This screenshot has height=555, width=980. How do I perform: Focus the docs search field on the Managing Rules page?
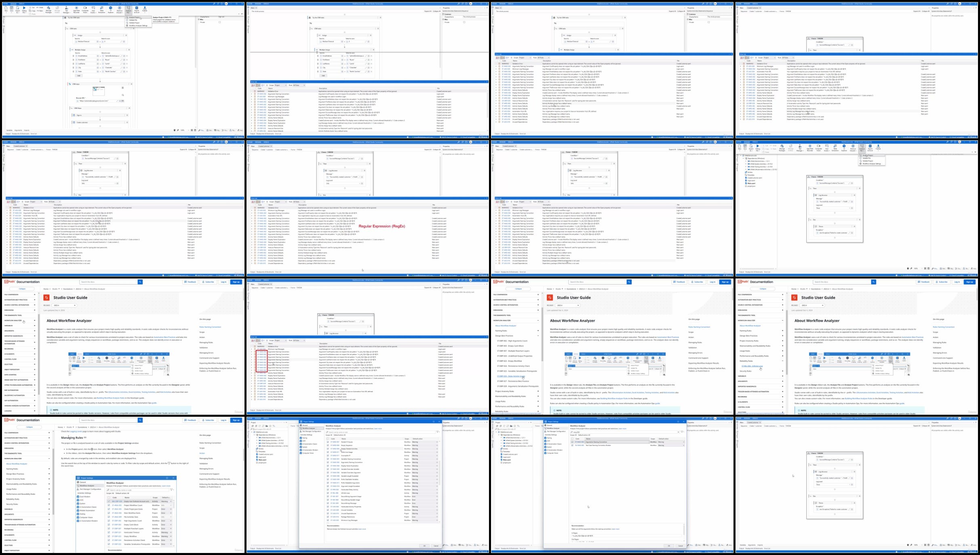click(109, 420)
